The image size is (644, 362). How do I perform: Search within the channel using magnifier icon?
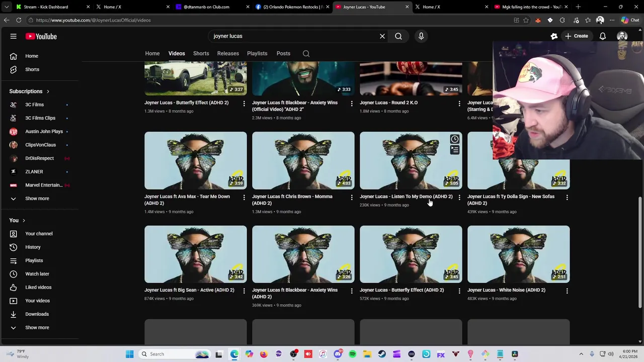click(x=306, y=53)
